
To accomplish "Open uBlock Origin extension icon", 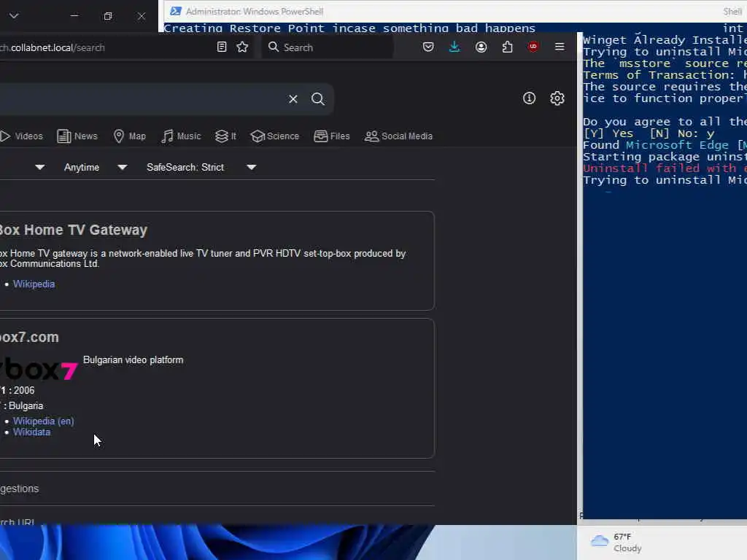I will click(x=533, y=47).
